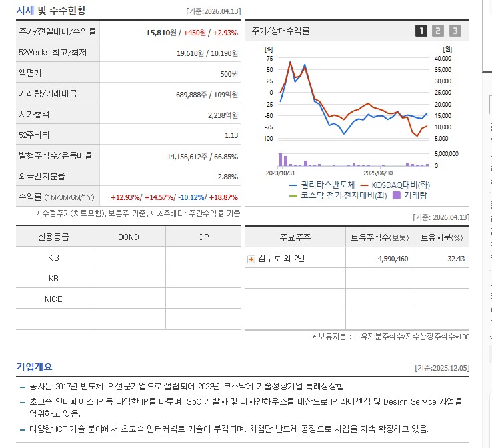Select the 14,156,612주 / 66.85% value

203,157
